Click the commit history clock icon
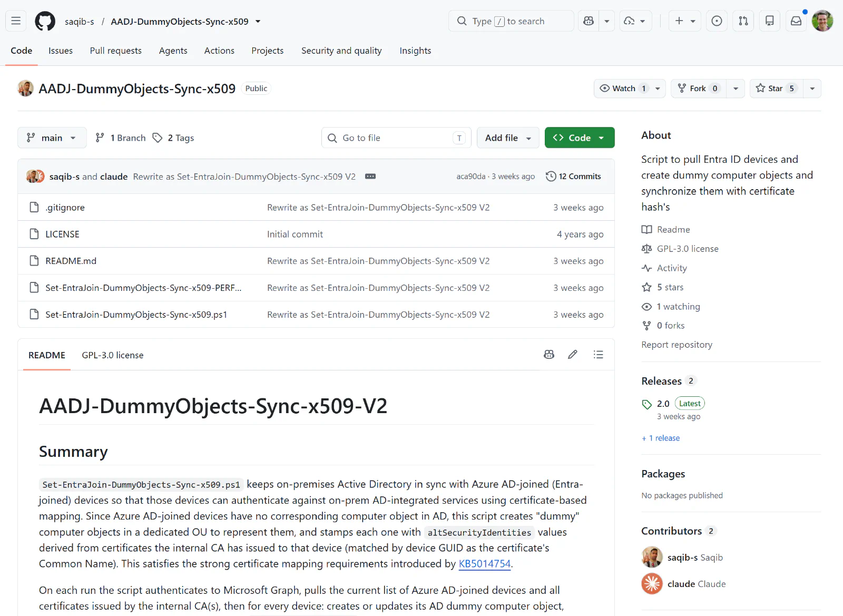The height and width of the screenshot is (616, 843). pos(551,177)
